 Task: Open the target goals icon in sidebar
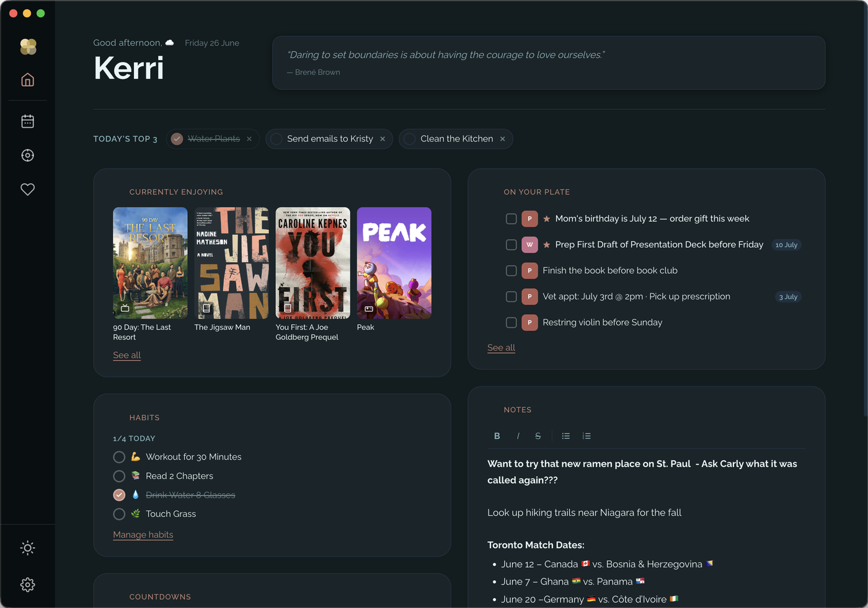pos(27,156)
